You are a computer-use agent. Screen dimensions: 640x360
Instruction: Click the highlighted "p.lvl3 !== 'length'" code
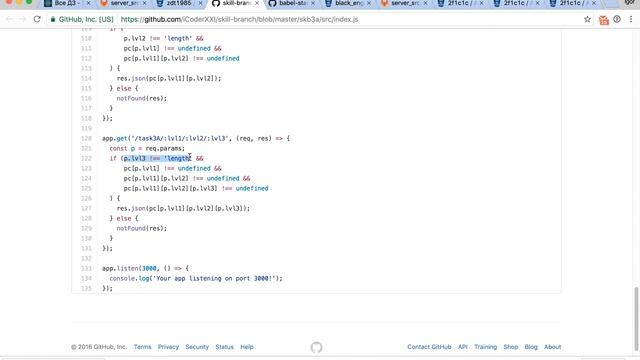point(158,158)
